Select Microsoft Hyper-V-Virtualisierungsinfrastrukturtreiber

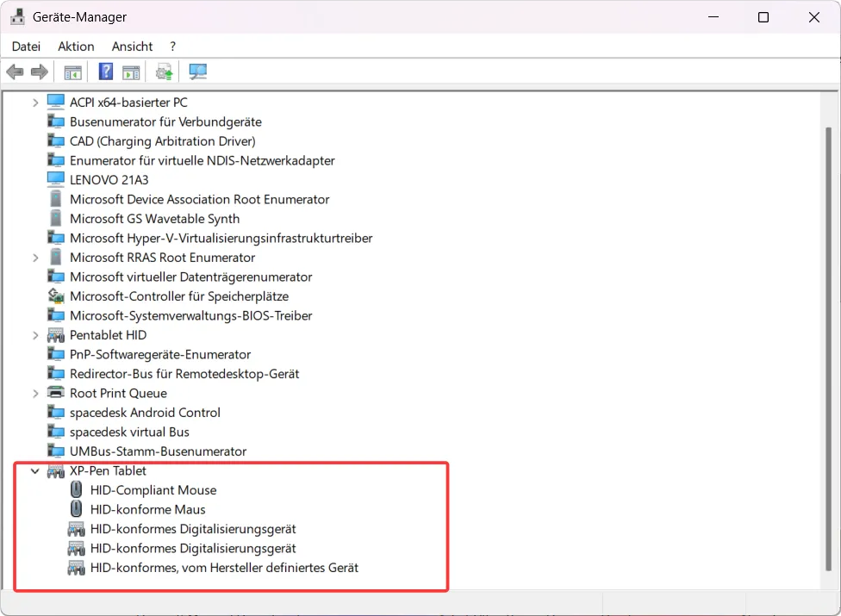click(221, 238)
